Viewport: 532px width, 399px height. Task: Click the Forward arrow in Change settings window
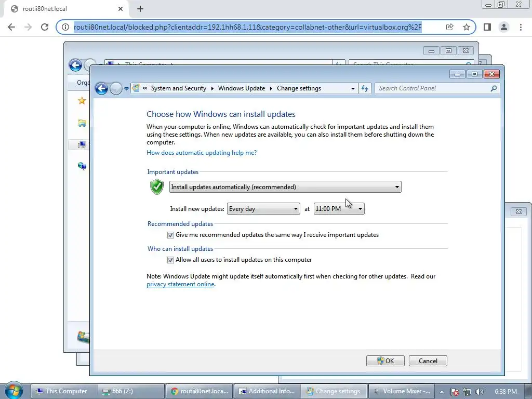(x=116, y=88)
